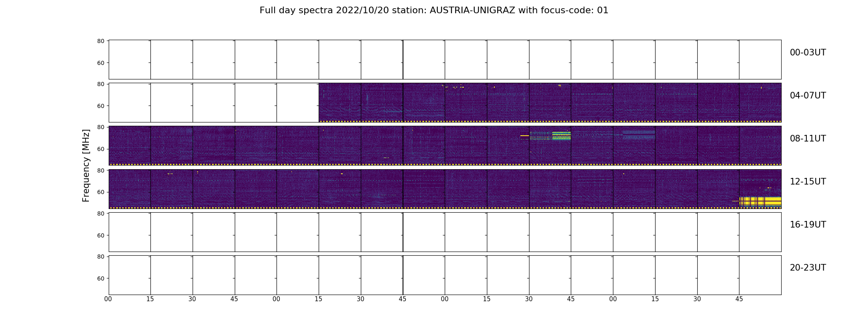Select the "08-11UT" row label
Viewport: 868px width, 331px height.
coord(808,139)
